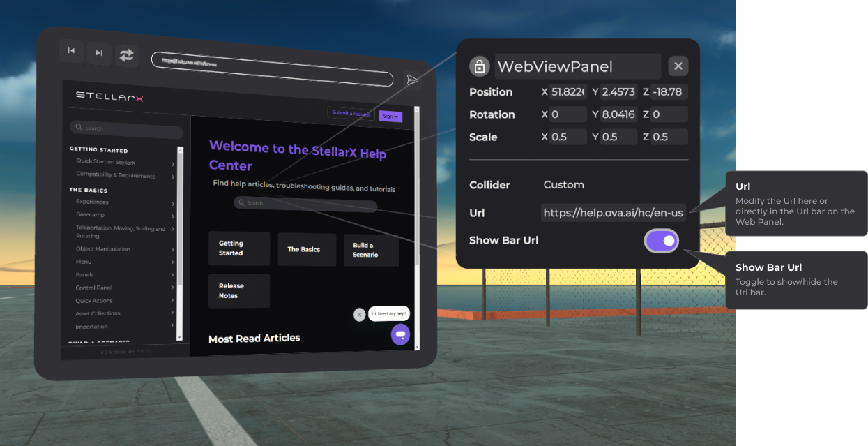Image resolution: width=868 pixels, height=446 pixels.
Task: Click the reload arrows icon on web panel
Action: [x=126, y=56]
